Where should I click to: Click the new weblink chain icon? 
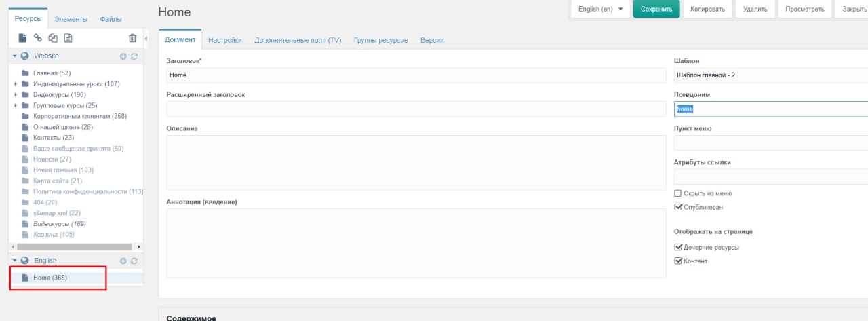(38, 39)
